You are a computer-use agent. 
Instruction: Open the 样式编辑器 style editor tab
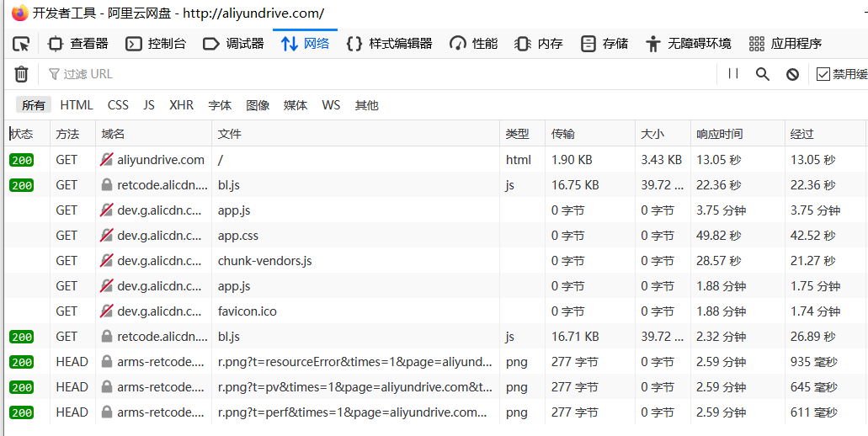click(389, 44)
